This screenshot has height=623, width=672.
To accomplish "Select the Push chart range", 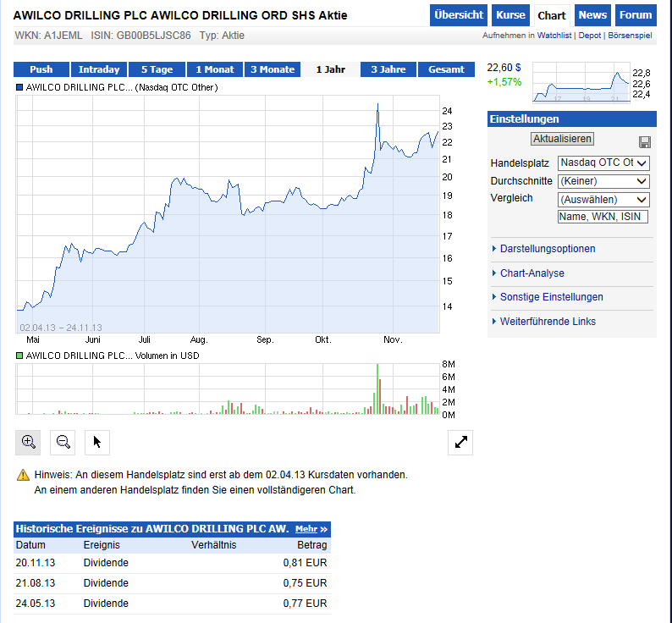I will [41, 69].
